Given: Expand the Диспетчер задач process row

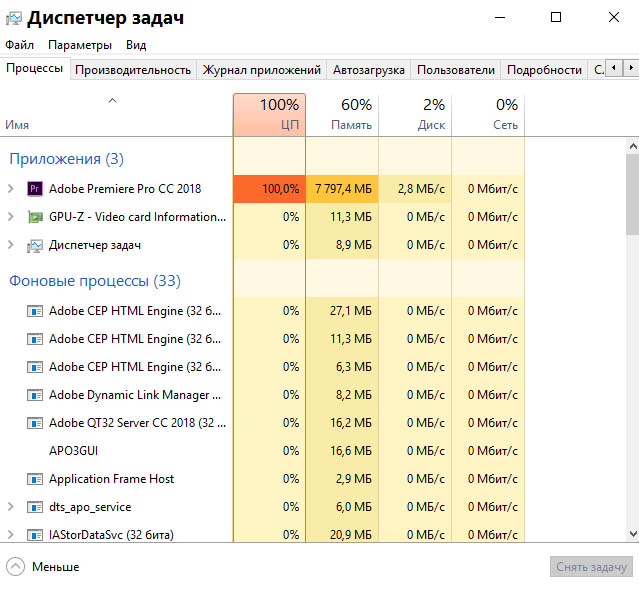Looking at the screenshot, I should click(x=11, y=245).
